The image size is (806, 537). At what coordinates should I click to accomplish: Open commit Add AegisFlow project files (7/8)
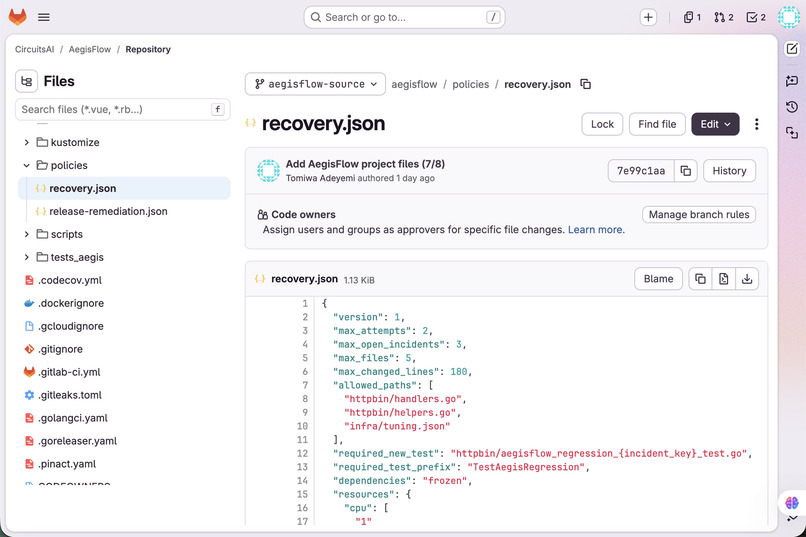[365, 164]
